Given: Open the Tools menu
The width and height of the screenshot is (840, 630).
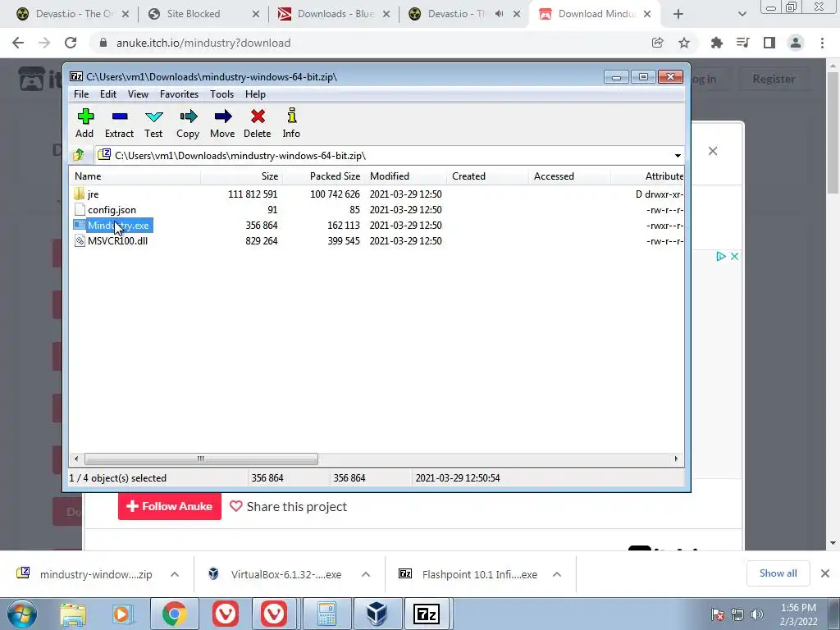Looking at the screenshot, I should [x=221, y=94].
